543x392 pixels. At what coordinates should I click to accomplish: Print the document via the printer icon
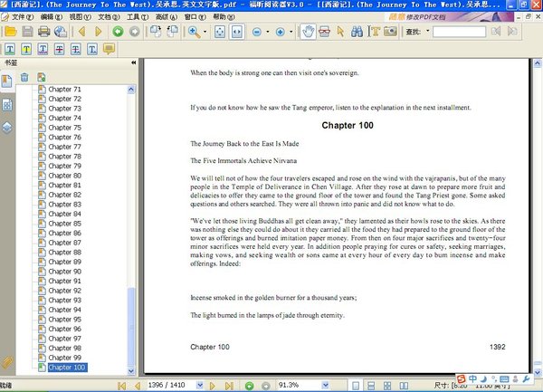click(x=44, y=32)
